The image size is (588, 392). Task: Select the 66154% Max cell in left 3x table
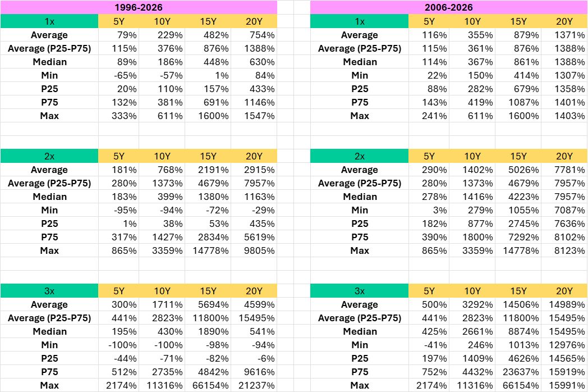pyautogui.click(x=208, y=385)
